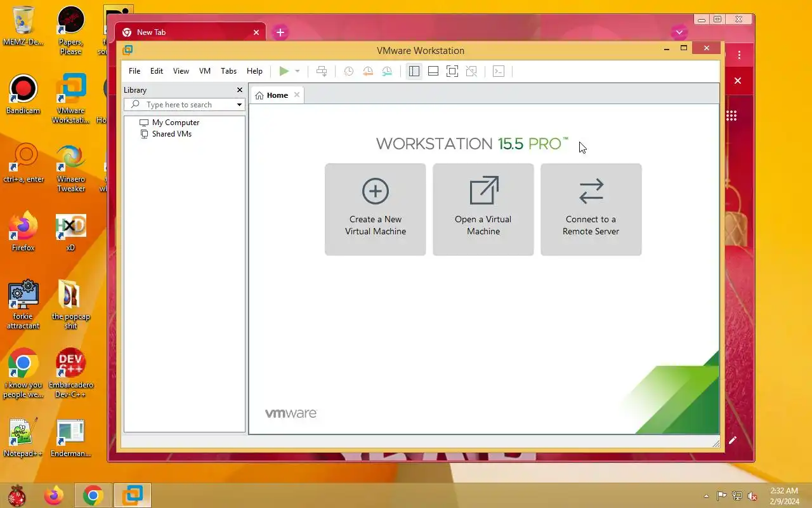Expand the power options dropdown arrow
The image size is (812, 508).
[x=297, y=71]
